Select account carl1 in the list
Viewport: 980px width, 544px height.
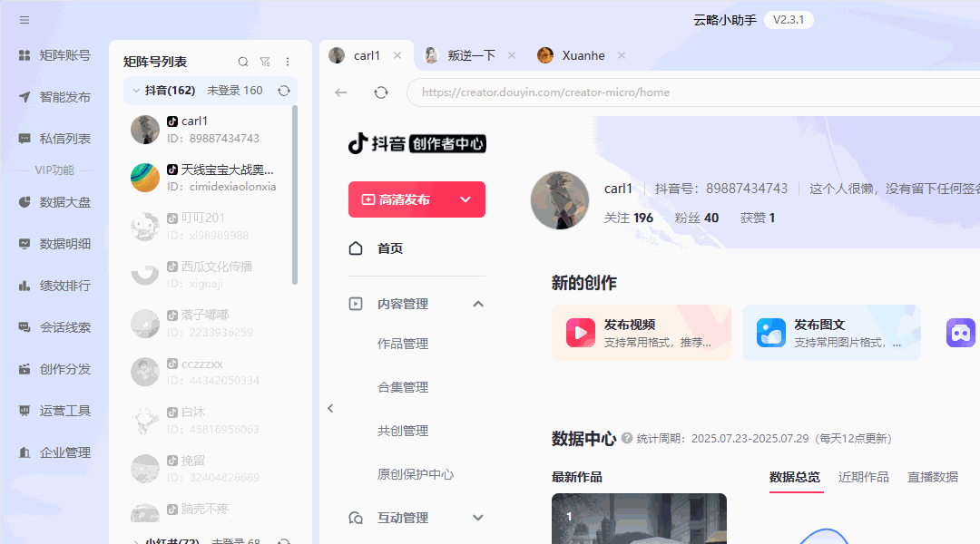[x=208, y=130]
